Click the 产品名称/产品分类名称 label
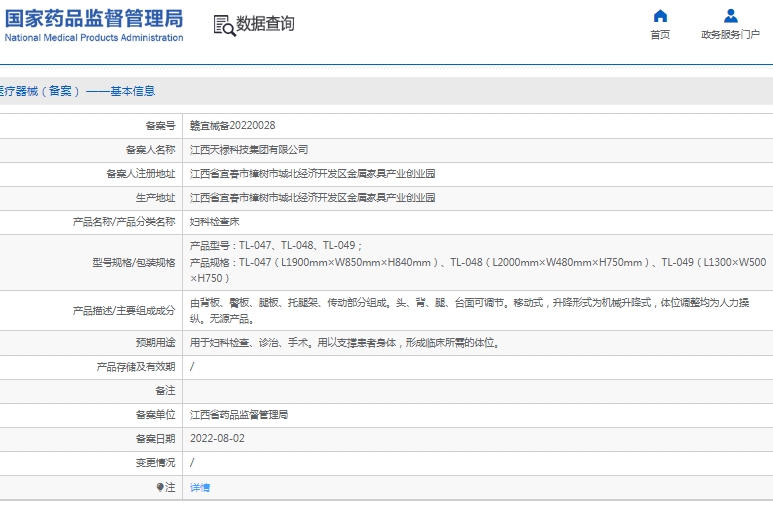This screenshot has width=773, height=505. point(124,222)
